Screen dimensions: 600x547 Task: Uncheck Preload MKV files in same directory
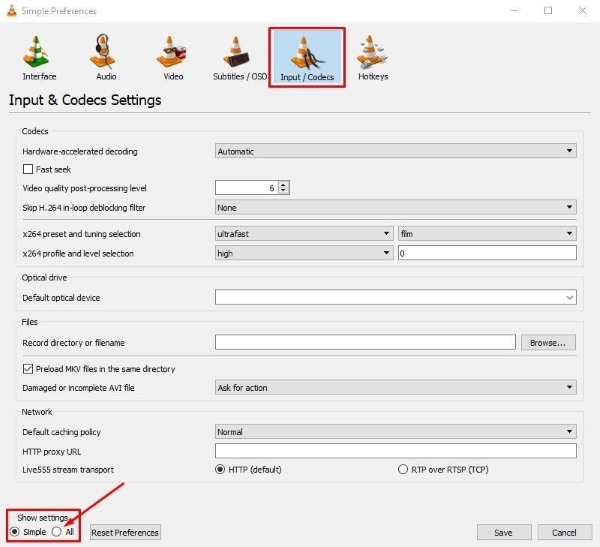pyautogui.click(x=28, y=369)
